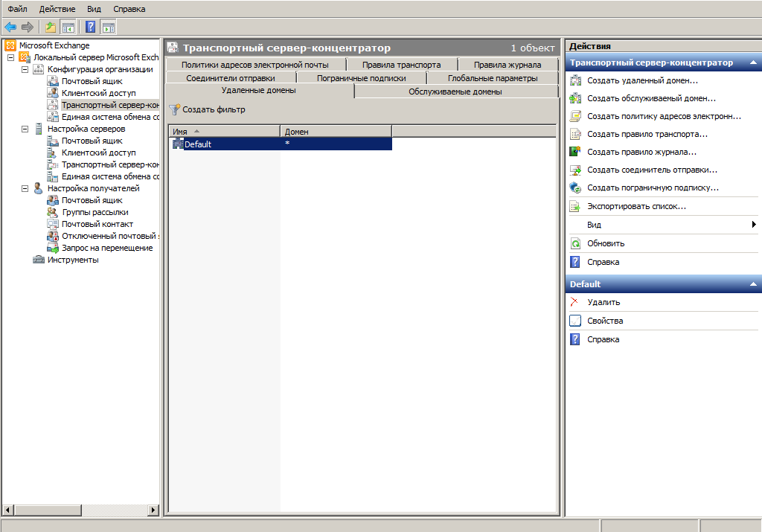Screen dimensions: 762x532
Task: Click the Создать соединитель отправки icon
Action: (x=575, y=170)
